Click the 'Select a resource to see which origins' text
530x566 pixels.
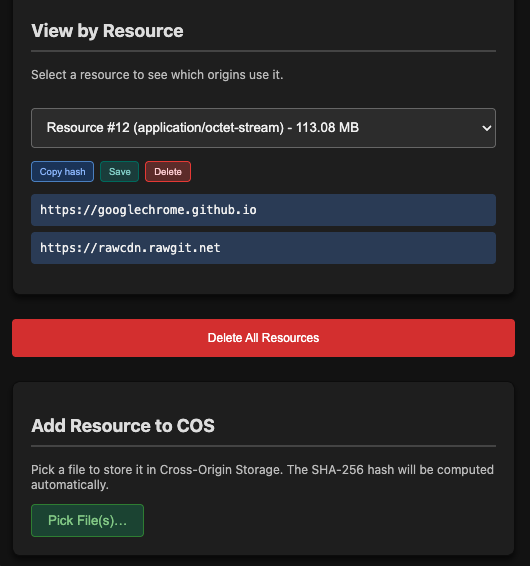click(157, 75)
